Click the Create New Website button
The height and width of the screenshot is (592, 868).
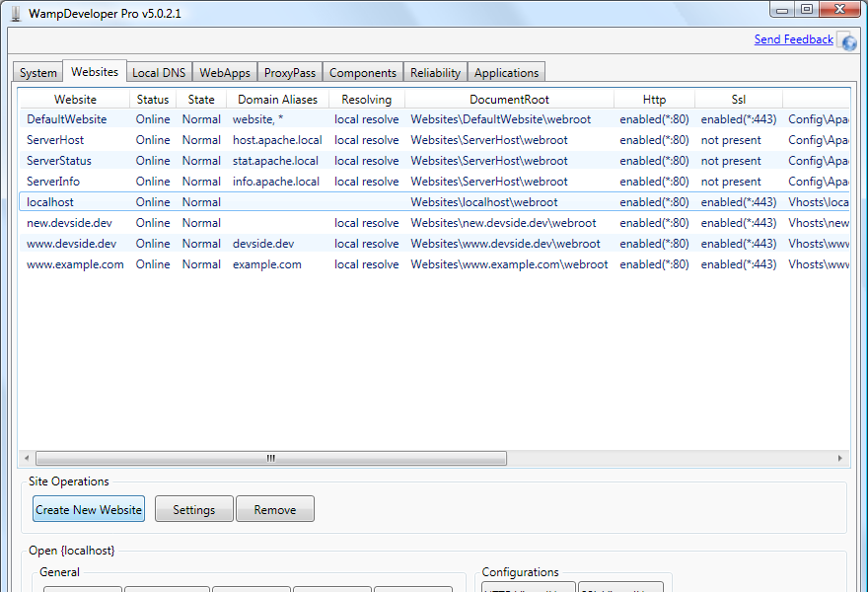[89, 509]
